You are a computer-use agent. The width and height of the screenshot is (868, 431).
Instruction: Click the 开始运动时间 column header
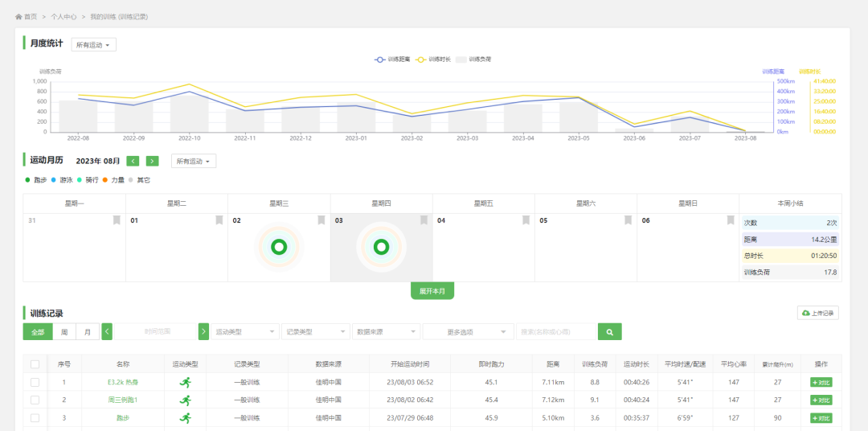tap(410, 364)
